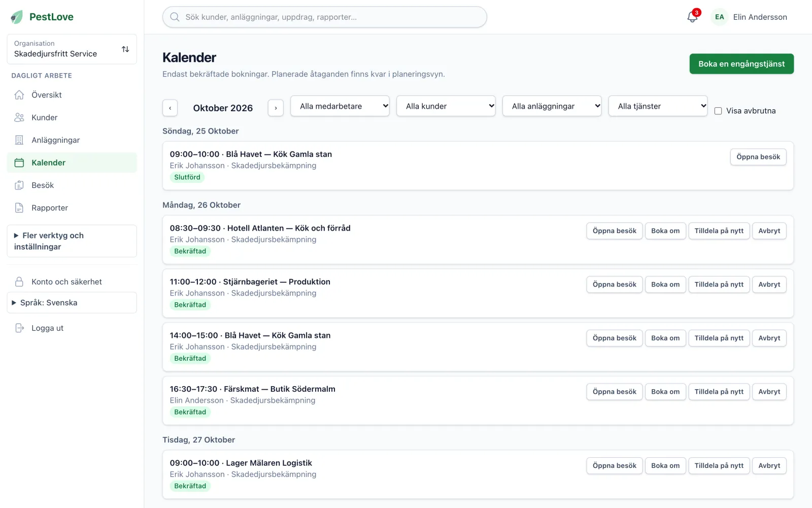
Task: Click the Oktober 2026 month label
Action: [223, 108]
